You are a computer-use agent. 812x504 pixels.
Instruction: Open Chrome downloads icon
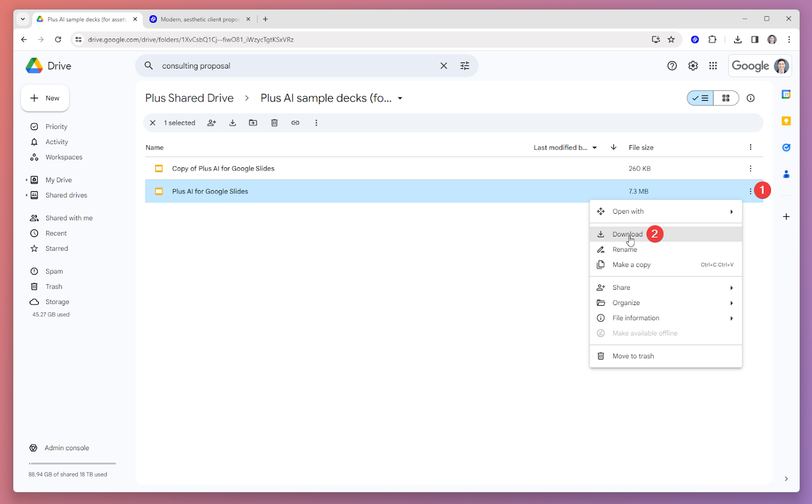tap(738, 40)
